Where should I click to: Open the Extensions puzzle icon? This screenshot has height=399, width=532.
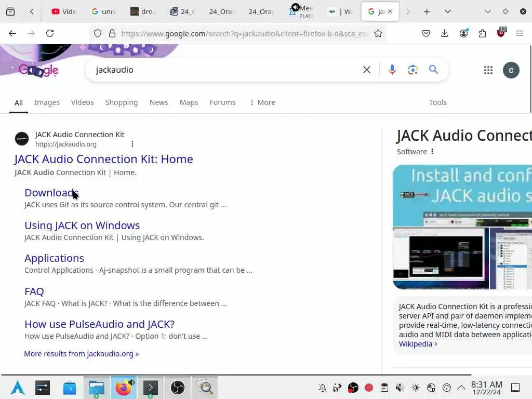482,33
